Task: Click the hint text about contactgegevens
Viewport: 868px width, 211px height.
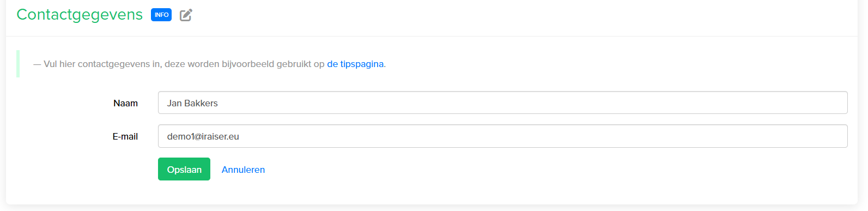Action: click(210, 64)
